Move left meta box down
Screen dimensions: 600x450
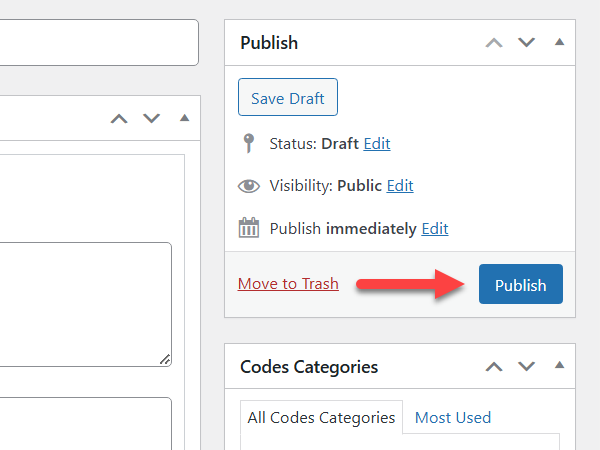pyautogui.click(x=151, y=119)
